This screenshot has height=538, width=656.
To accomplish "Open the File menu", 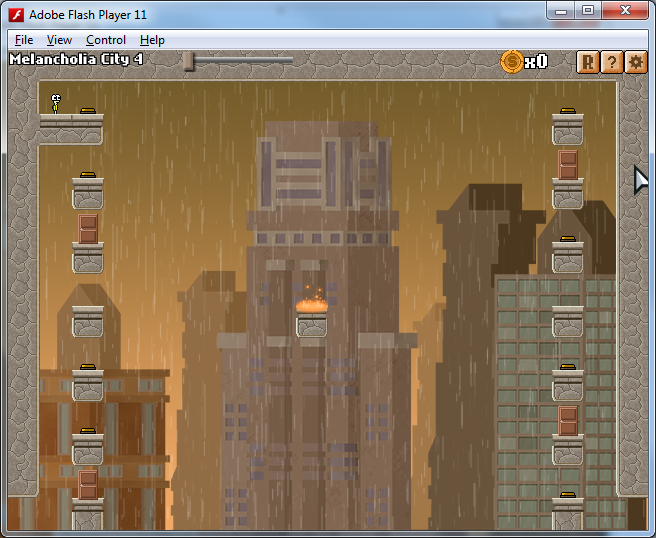I will (24, 40).
